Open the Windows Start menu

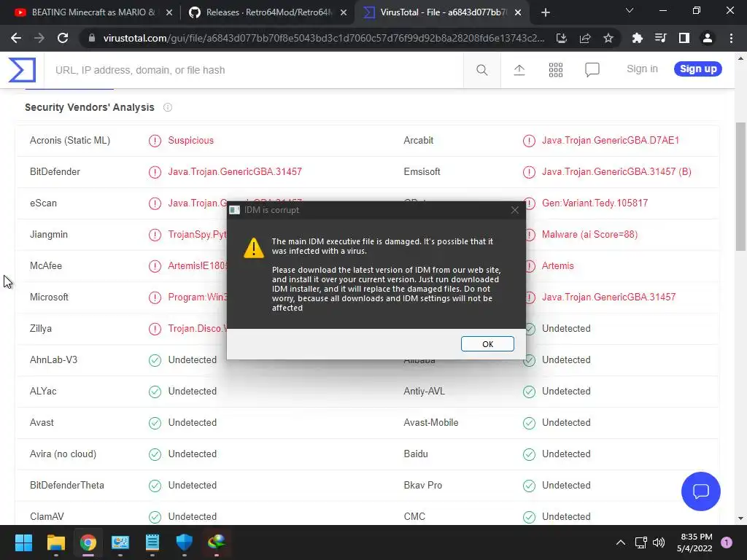tap(23, 542)
